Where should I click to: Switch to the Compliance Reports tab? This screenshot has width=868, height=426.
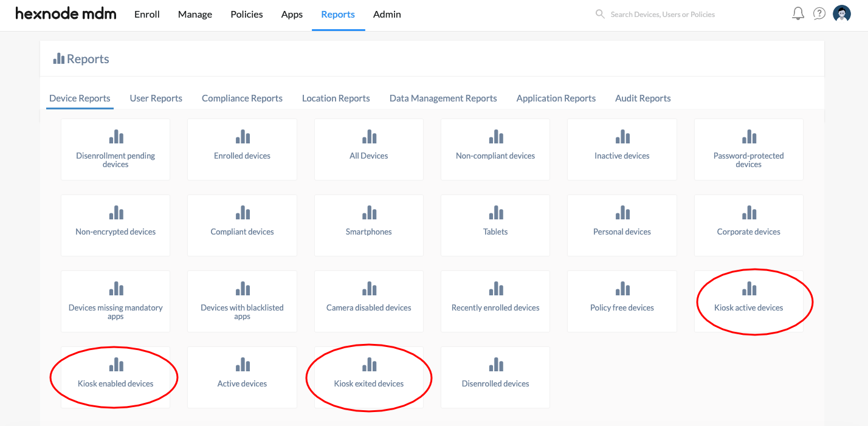click(x=242, y=98)
